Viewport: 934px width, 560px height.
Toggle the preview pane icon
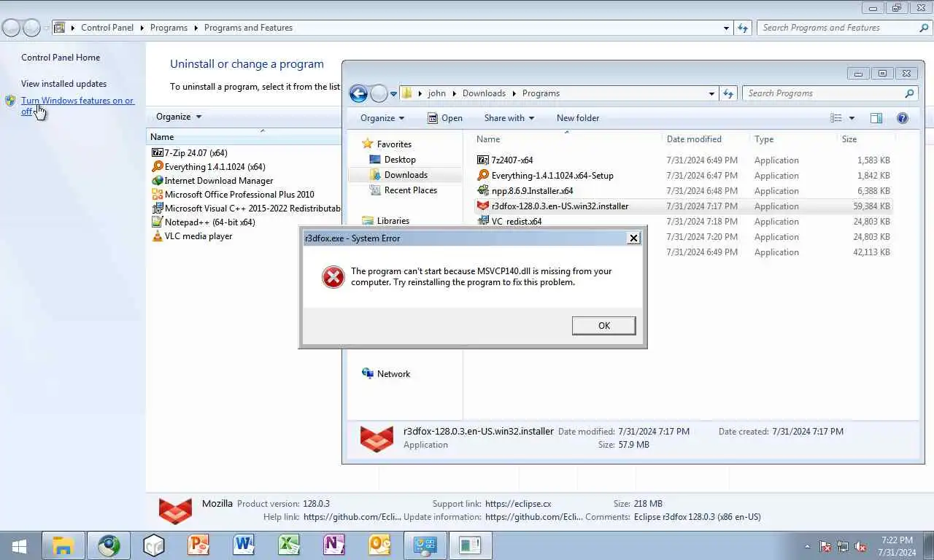(876, 118)
